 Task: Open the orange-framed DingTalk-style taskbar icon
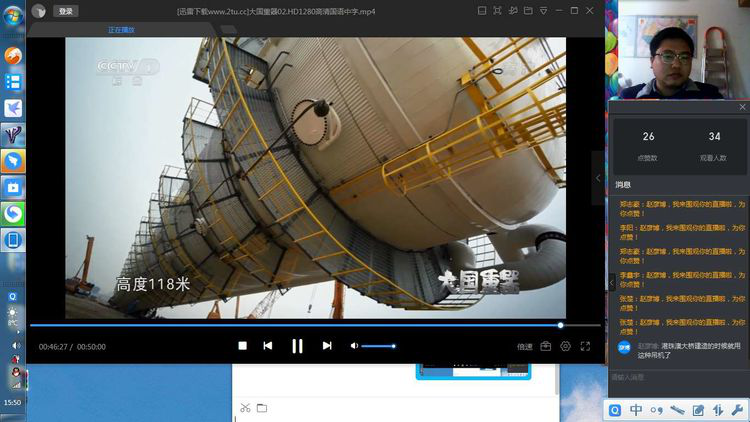pos(13,161)
